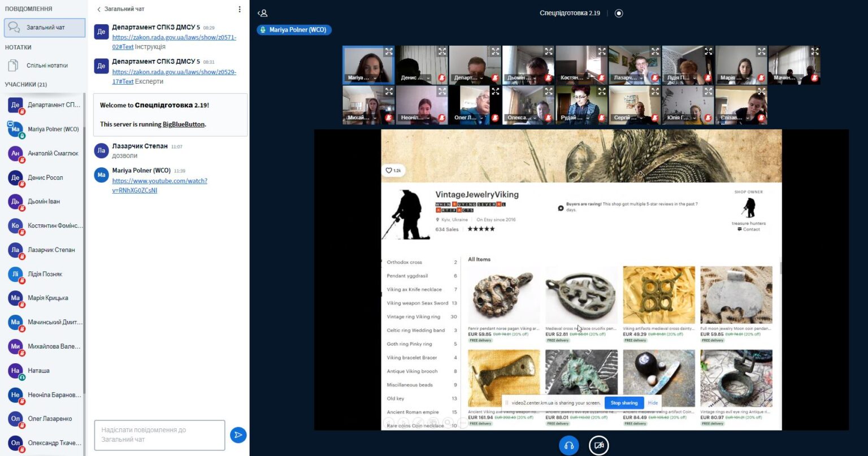Select Лідія Позняк in users list
Viewport: 868px width, 456px height.
pyautogui.click(x=45, y=274)
